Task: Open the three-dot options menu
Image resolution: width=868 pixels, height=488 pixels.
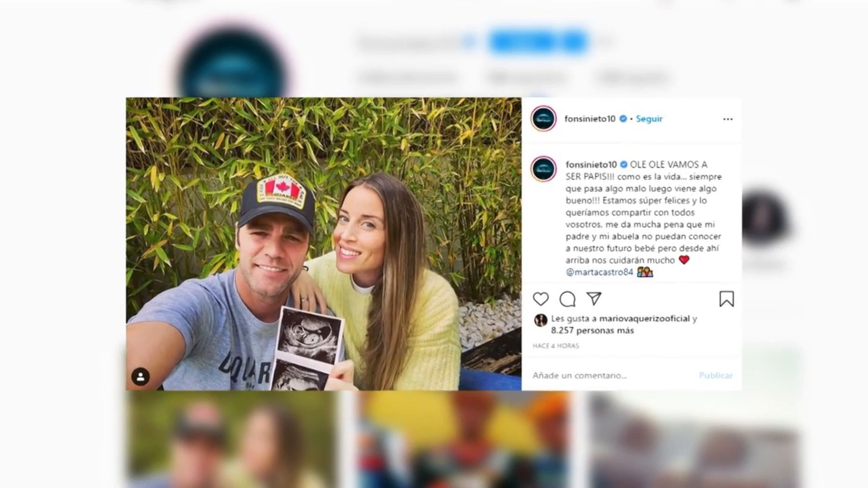Action: pyautogui.click(x=728, y=119)
